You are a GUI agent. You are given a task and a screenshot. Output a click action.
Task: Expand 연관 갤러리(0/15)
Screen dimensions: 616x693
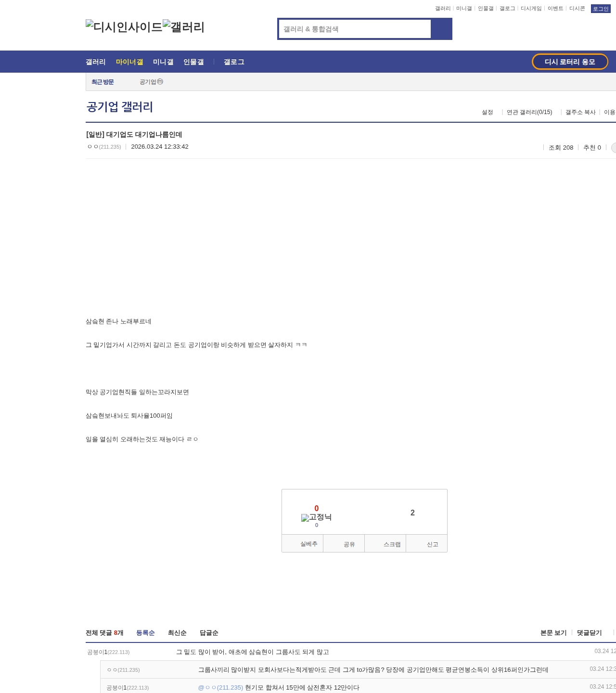click(529, 112)
